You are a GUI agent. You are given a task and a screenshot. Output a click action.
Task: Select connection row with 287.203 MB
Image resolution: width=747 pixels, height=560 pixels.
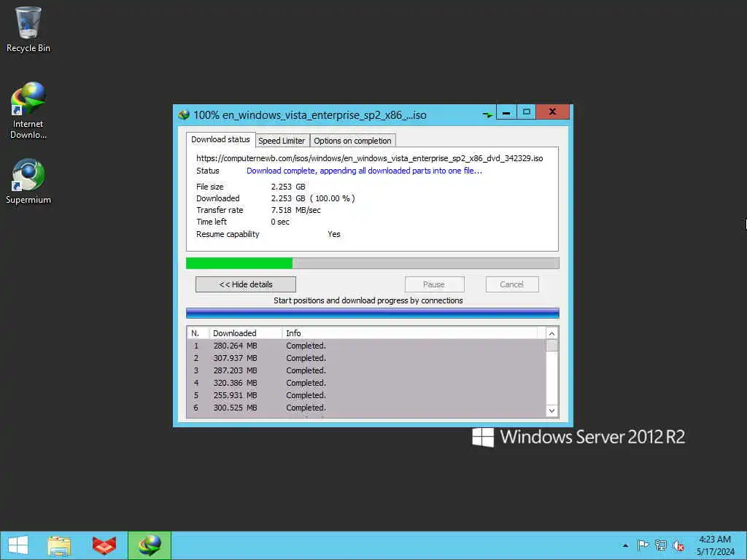367,370
